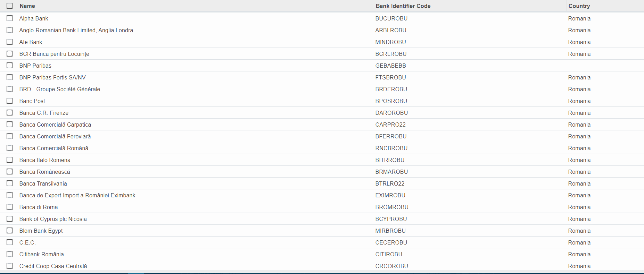The height and width of the screenshot is (274, 644).
Task: Select the BRMAROBU identifier
Action: coord(392,172)
